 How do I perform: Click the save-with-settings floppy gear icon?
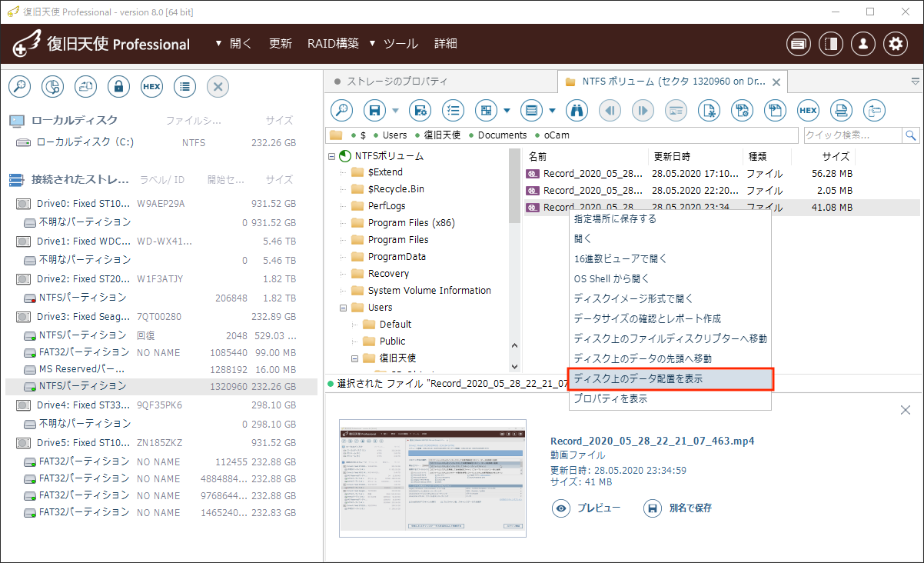pos(420,110)
